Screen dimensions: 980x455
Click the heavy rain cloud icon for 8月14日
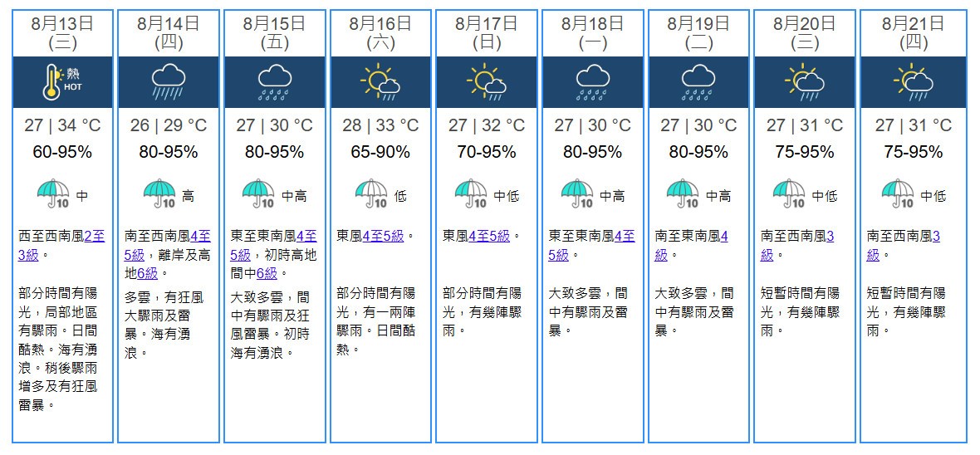coord(169,81)
